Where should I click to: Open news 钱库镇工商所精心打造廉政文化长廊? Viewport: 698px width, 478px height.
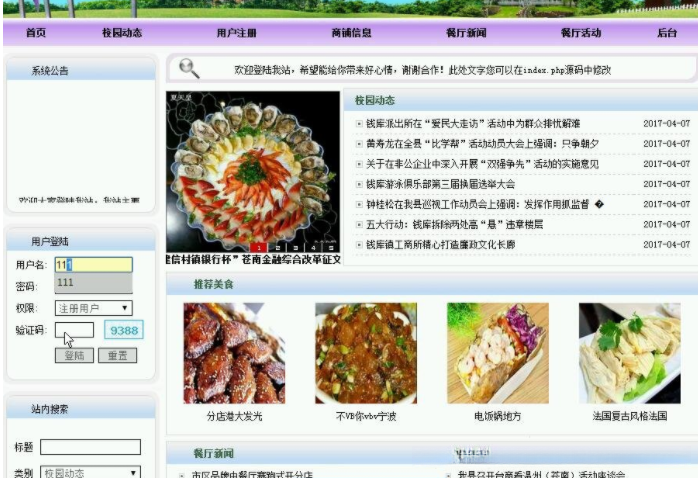(440, 244)
